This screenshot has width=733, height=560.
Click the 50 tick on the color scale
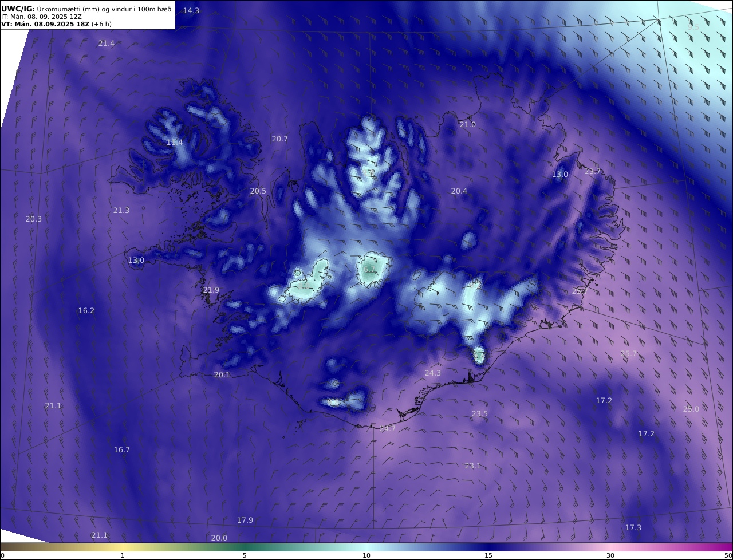click(x=728, y=556)
